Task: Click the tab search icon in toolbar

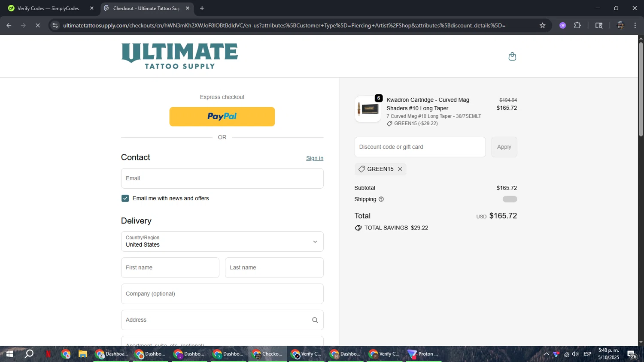Action: point(599,25)
